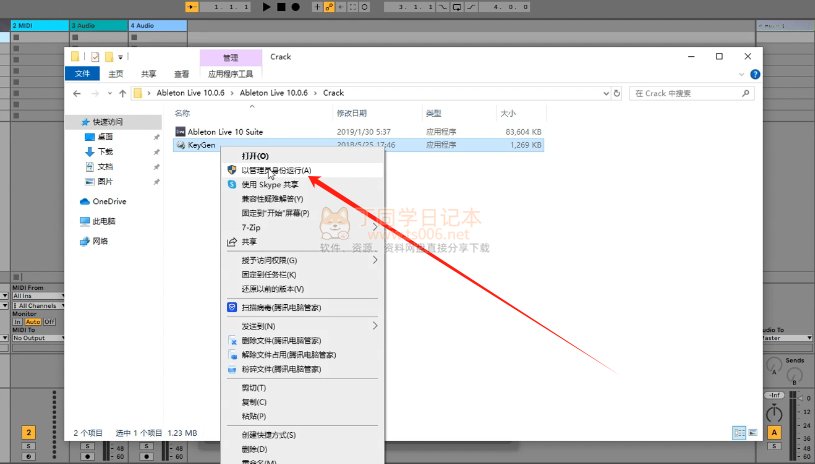Click the back arrow in Explorer navigation
The image size is (815, 464).
coord(79,93)
